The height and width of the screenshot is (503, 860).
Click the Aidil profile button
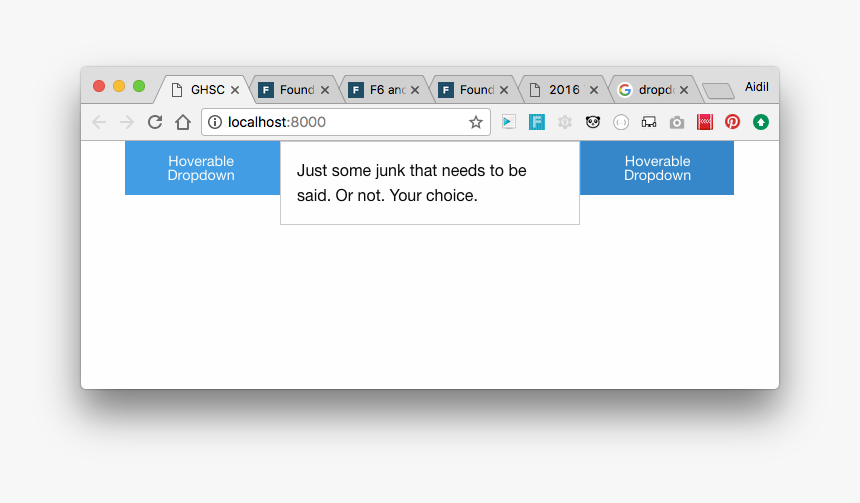[x=757, y=88]
